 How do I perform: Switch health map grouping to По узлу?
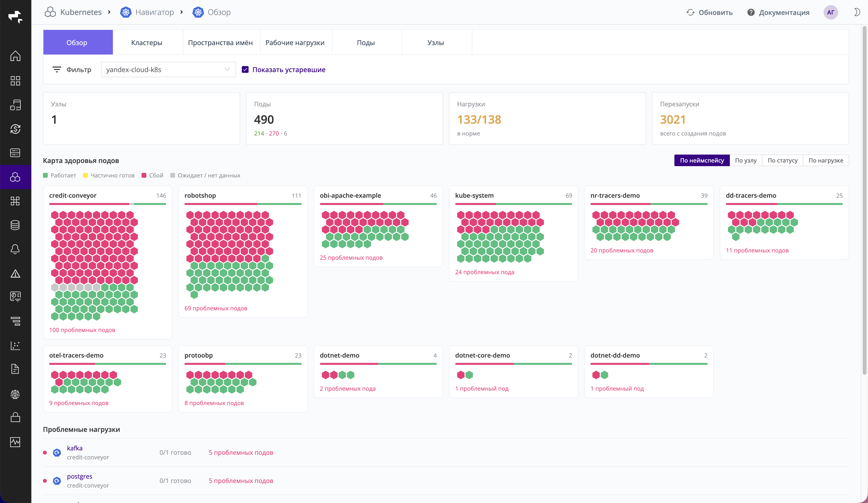746,160
